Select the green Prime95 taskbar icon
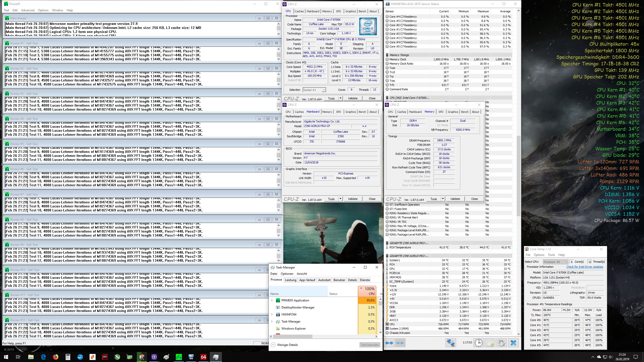 point(179,357)
